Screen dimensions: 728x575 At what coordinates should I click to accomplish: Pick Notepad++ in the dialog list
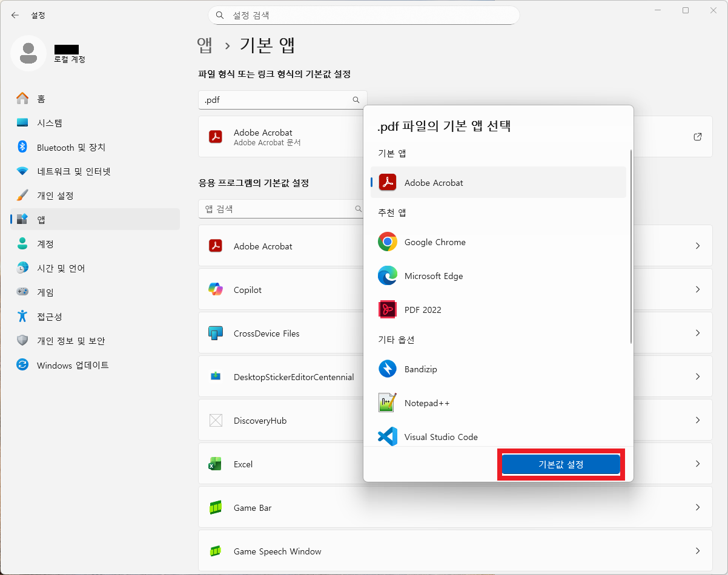(x=498, y=403)
